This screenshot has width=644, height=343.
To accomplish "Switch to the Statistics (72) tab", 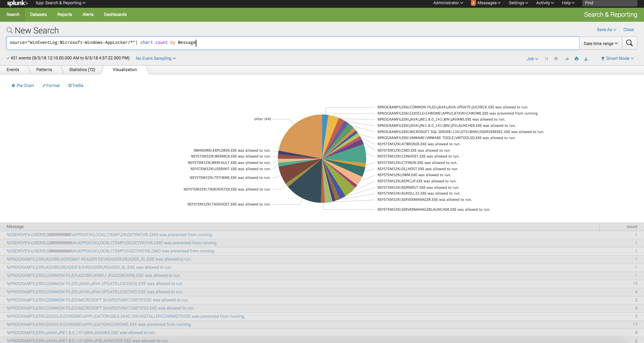I will click(82, 70).
